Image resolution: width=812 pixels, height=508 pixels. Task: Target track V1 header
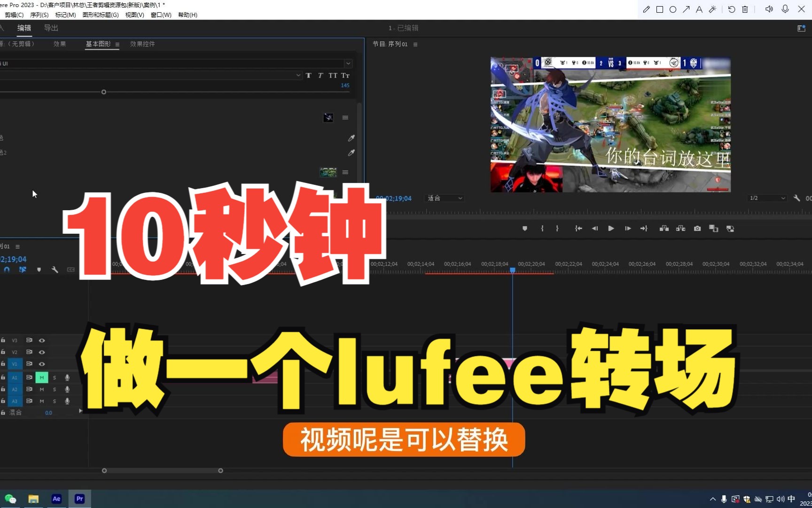pos(15,364)
